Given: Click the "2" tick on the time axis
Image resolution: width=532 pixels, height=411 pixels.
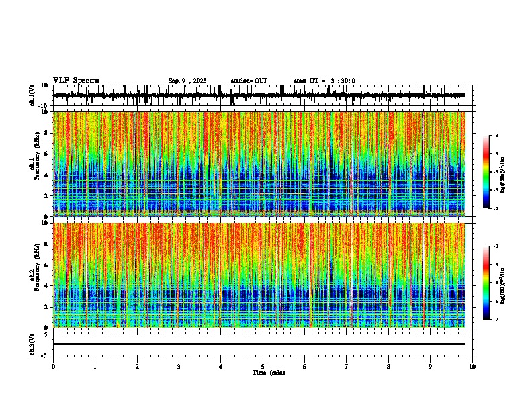Looking at the screenshot, I should 137,367.
